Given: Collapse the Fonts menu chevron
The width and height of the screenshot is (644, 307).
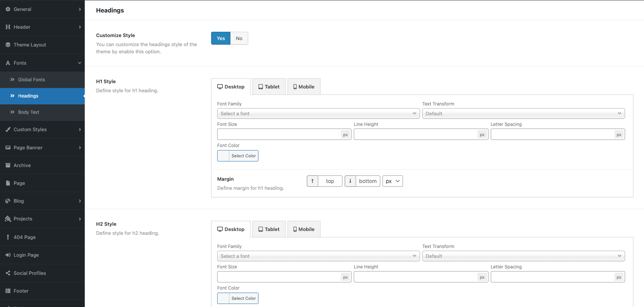Looking at the screenshot, I should [x=80, y=63].
